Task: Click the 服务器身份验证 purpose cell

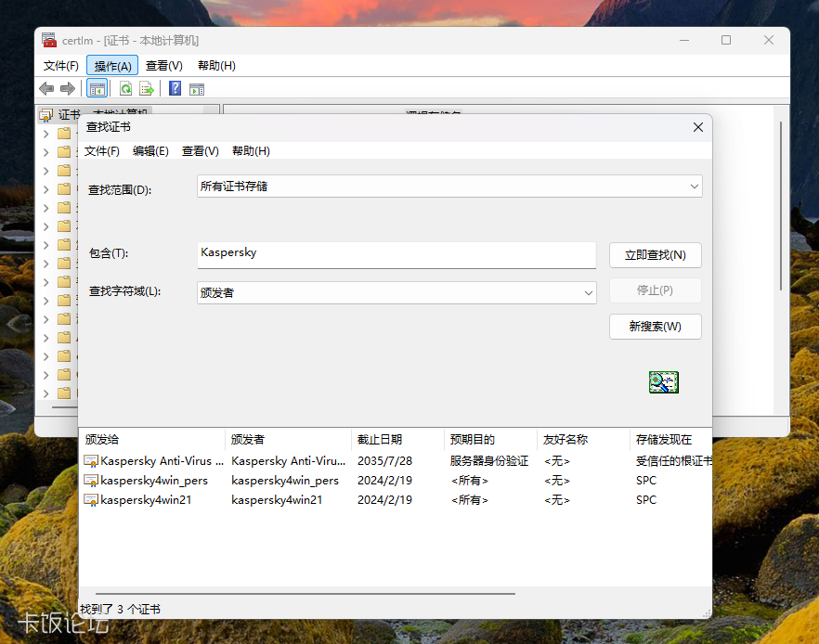Action: click(489, 461)
